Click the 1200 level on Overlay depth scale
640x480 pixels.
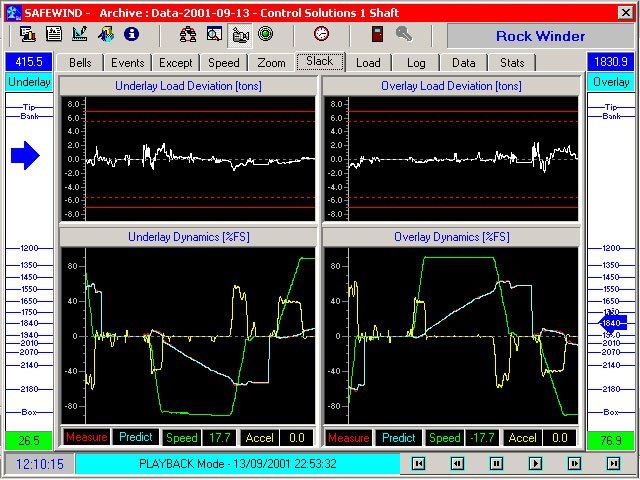[x=611, y=248]
